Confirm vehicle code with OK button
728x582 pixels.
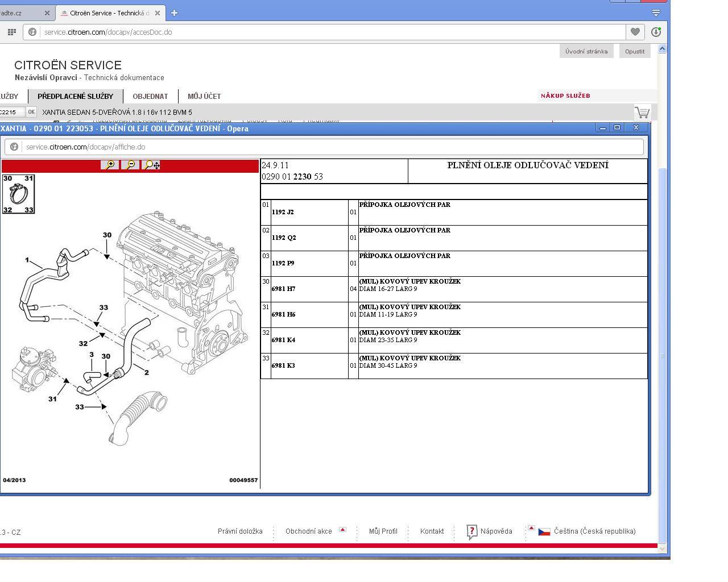[31, 112]
